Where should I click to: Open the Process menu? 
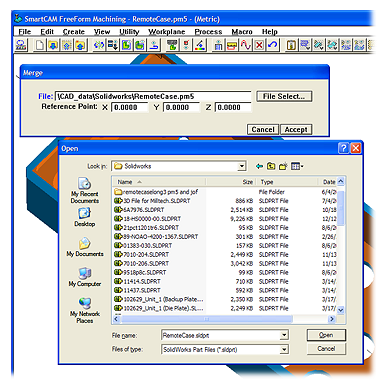point(208,32)
